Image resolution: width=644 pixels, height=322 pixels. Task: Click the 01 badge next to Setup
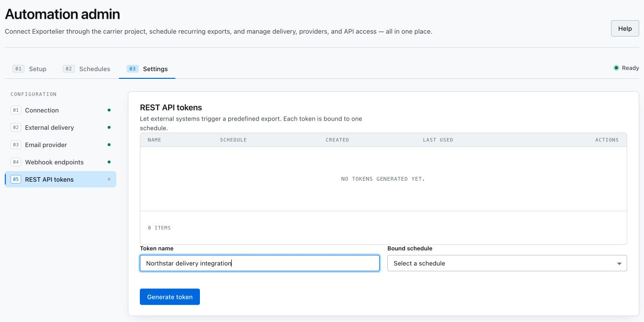click(x=18, y=69)
